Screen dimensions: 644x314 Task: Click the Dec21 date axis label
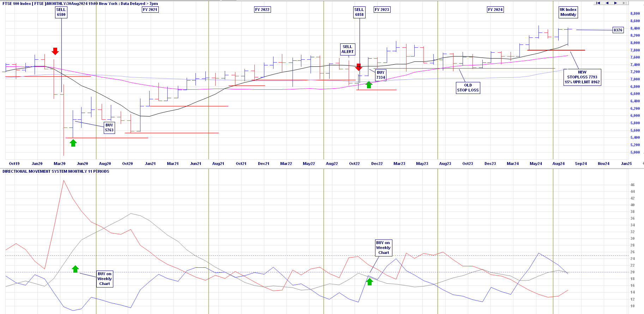pyautogui.click(x=264, y=164)
